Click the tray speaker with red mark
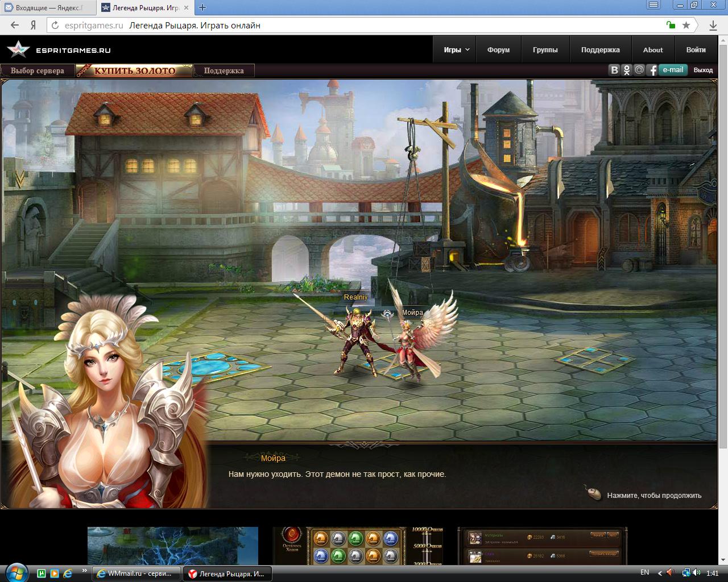 point(669,573)
